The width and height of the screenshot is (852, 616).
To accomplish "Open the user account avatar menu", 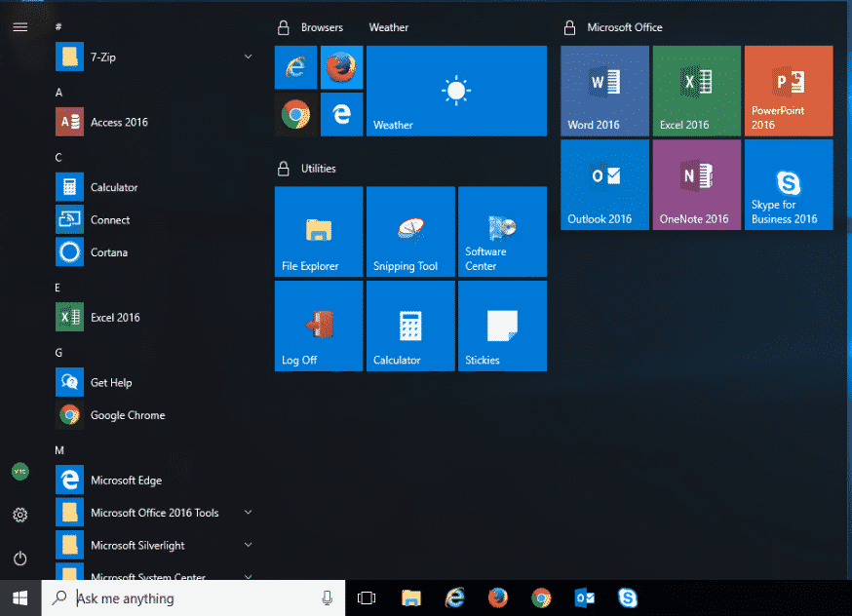I will pyautogui.click(x=20, y=472).
